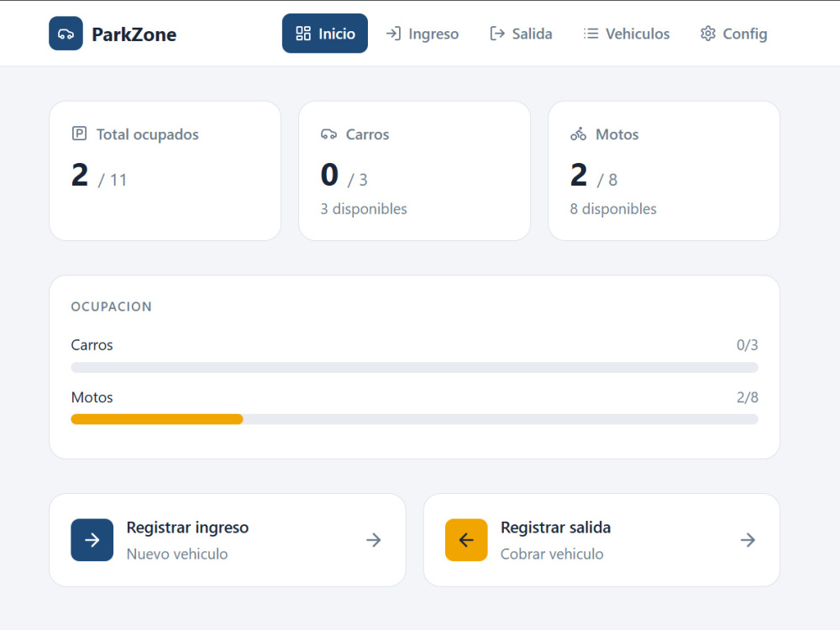The width and height of the screenshot is (840, 630).
Task: Click the Salida logout-arrow icon
Action: pos(497,34)
